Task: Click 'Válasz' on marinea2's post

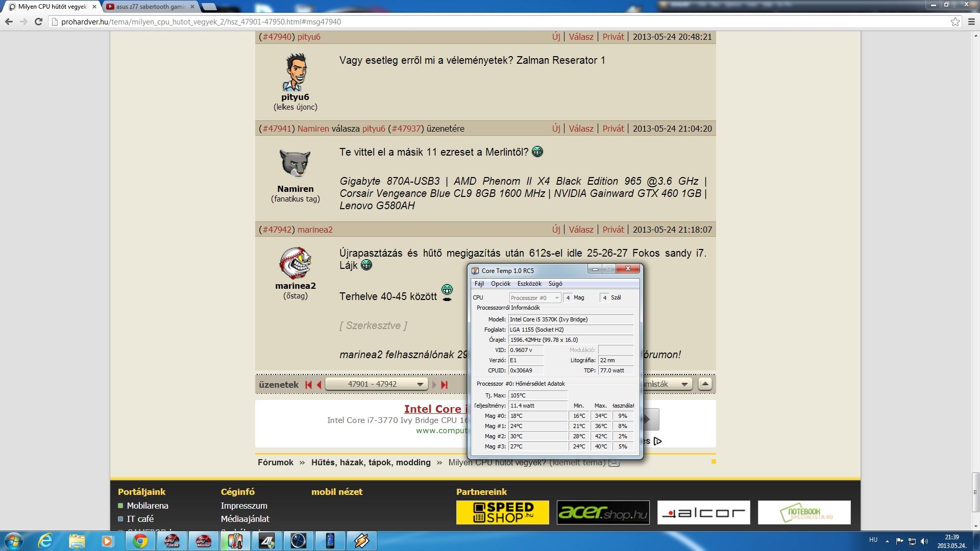Action: point(581,230)
